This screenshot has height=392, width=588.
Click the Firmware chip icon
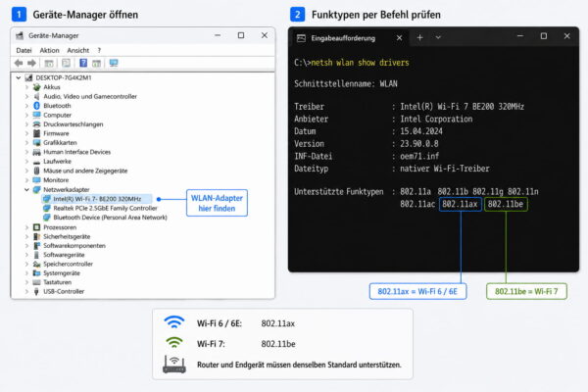pos(36,133)
